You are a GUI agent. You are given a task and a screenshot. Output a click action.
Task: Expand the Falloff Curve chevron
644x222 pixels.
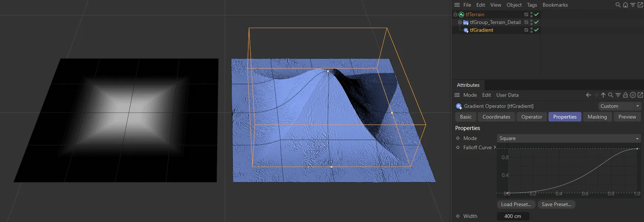(x=495, y=147)
